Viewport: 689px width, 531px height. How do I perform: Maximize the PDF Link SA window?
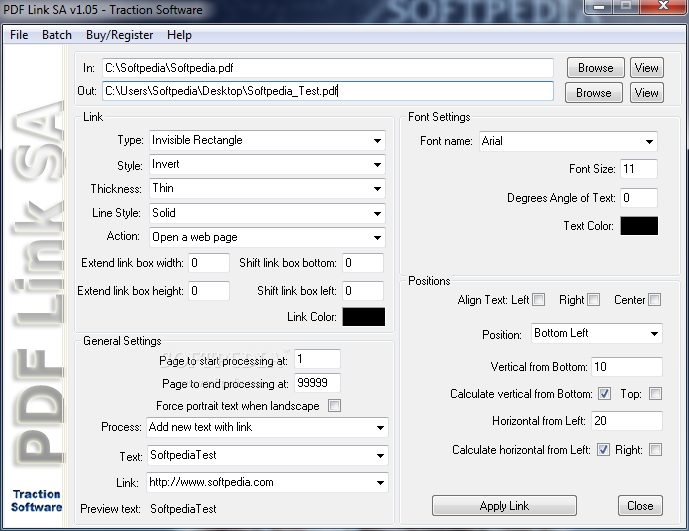click(x=626, y=6)
